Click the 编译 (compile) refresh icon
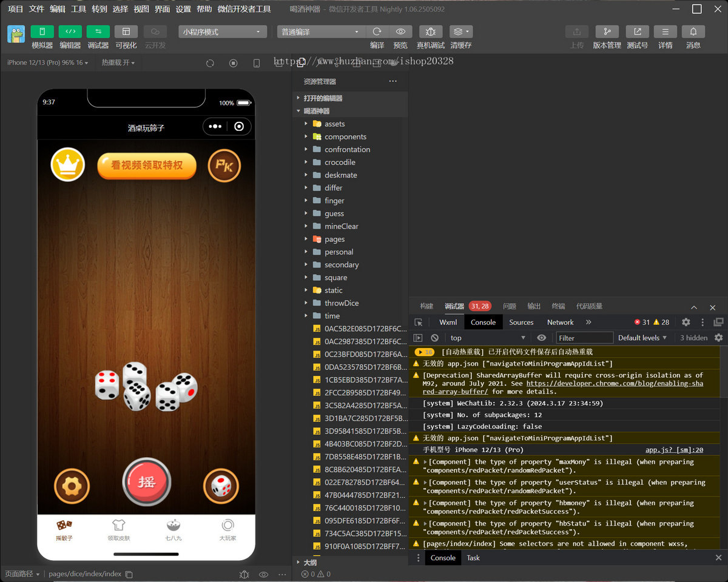Image resolution: width=728 pixels, height=582 pixels. point(377,32)
